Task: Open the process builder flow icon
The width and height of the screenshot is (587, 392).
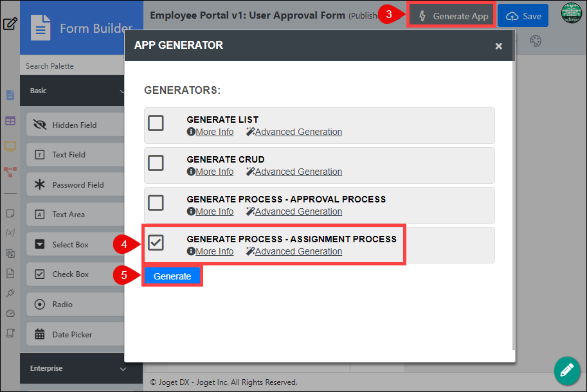Action: click(x=10, y=172)
